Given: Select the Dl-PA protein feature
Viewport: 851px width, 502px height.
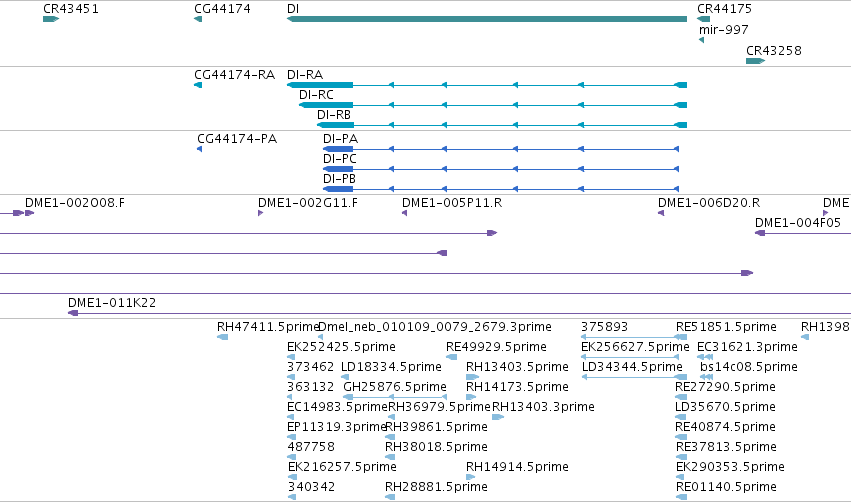Looking at the screenshot, I should tap(501, 149).
